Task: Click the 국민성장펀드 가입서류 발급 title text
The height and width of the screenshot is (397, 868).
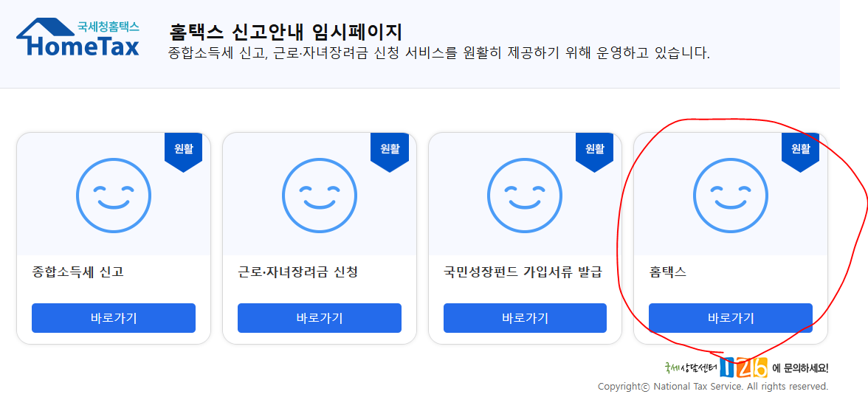Action: tap(523, 272)
